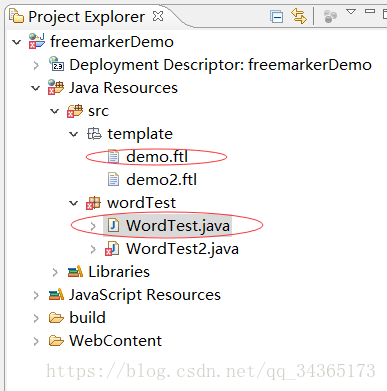Close the Project Explorer tab

pyautogui.click(x=158, y=16)
